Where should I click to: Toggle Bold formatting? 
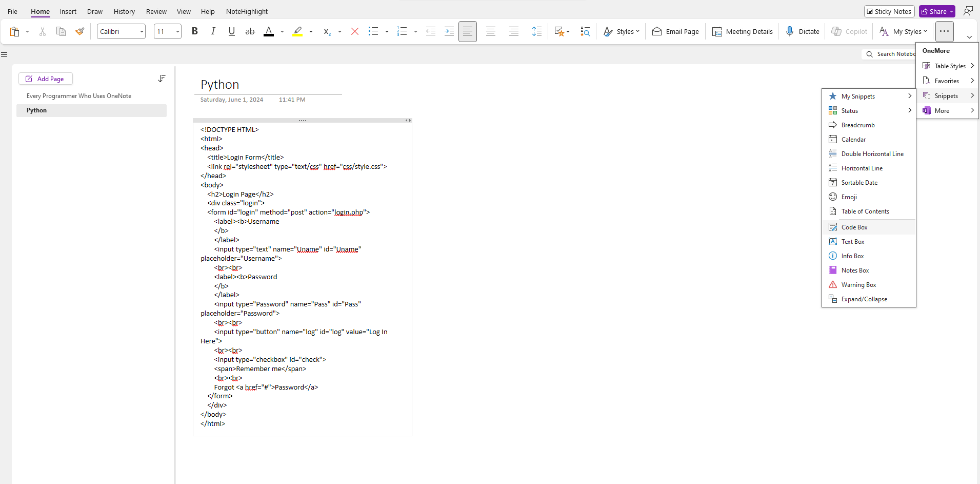coord(194,31)
